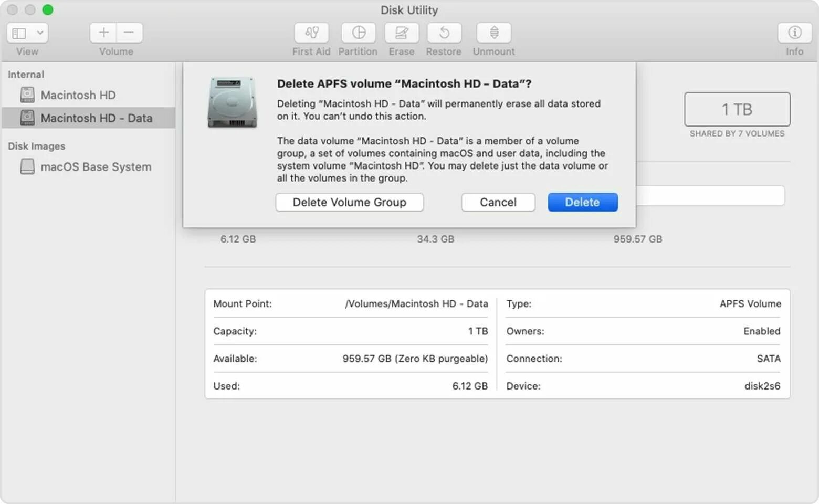Screen dimensions: 819x504
Task: Click the Disk Utility window title
Action: click(409, 10)
